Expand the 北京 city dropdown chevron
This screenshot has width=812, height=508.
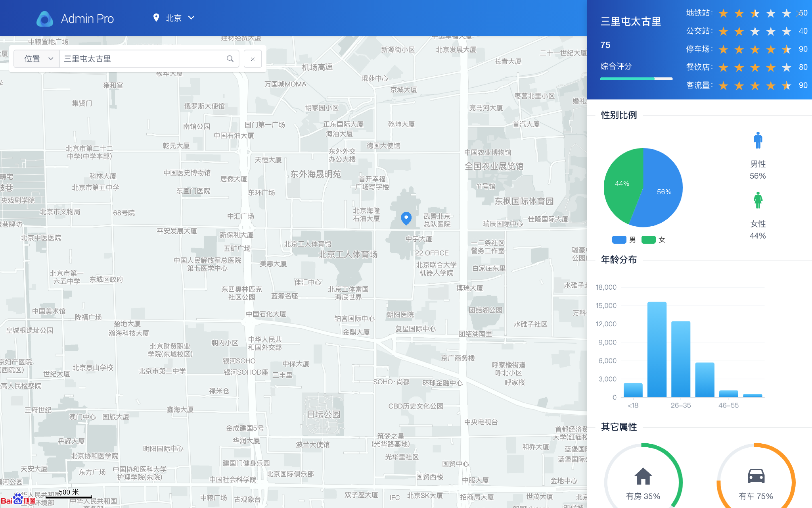coord(191,18)
